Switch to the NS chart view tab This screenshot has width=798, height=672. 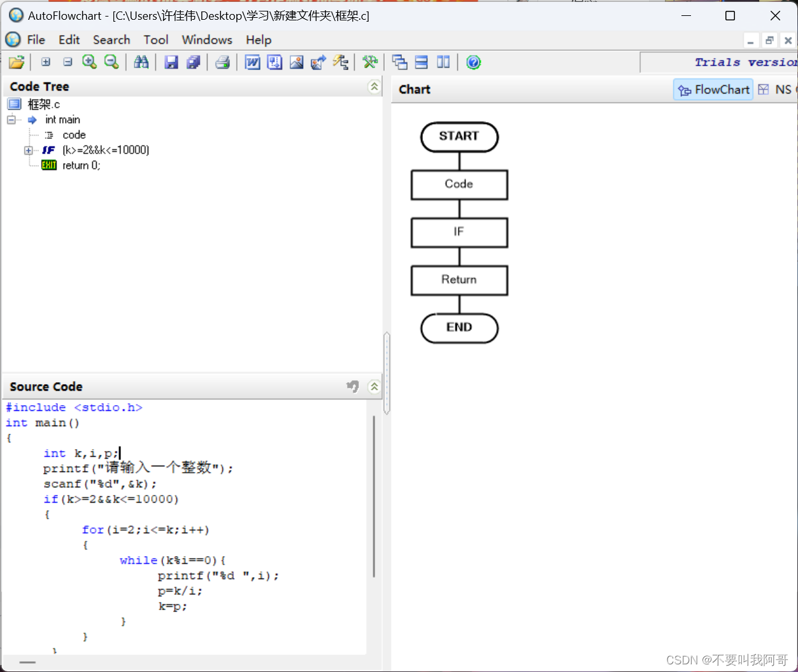pos(776,90)
